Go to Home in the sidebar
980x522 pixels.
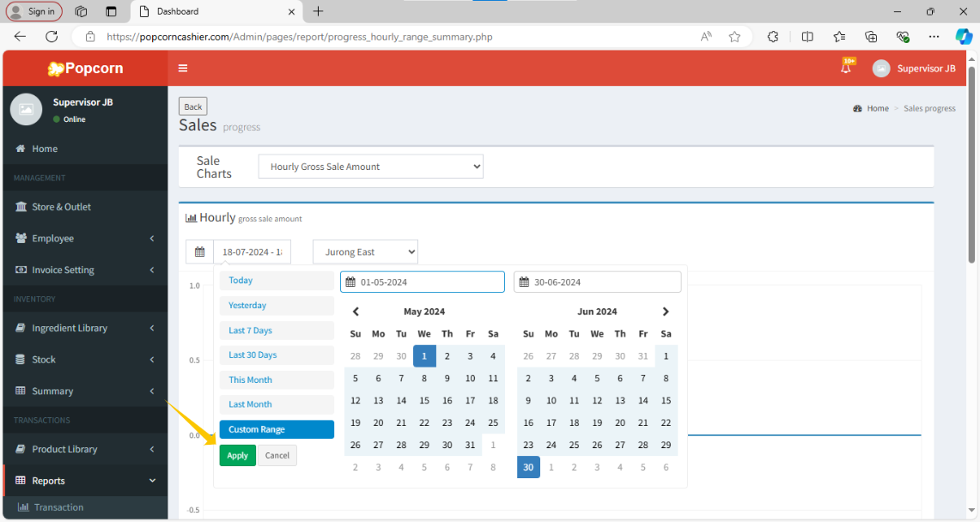(x=85, y=149)
